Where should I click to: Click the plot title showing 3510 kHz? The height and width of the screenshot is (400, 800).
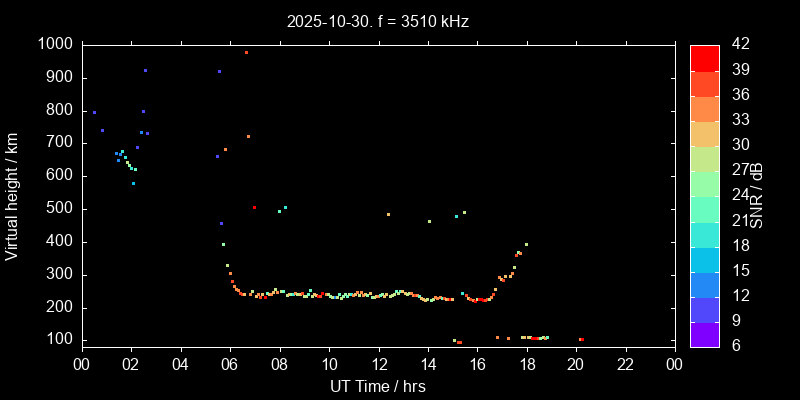click(x=377, y=21)
